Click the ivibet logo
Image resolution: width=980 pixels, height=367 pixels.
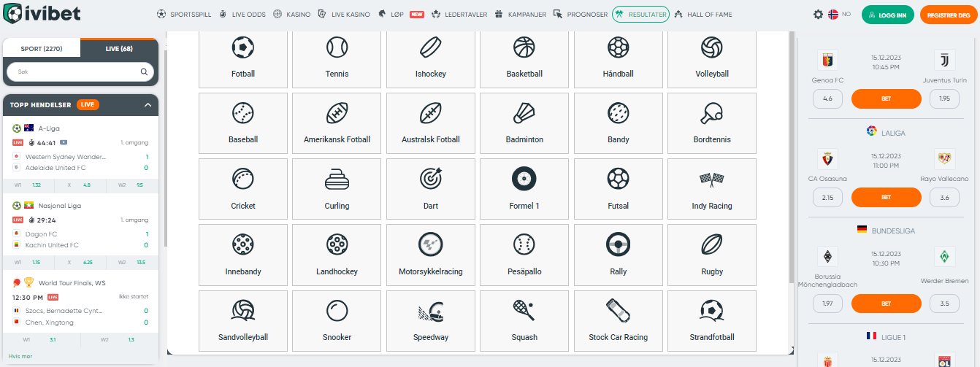(x=43, y=14)
